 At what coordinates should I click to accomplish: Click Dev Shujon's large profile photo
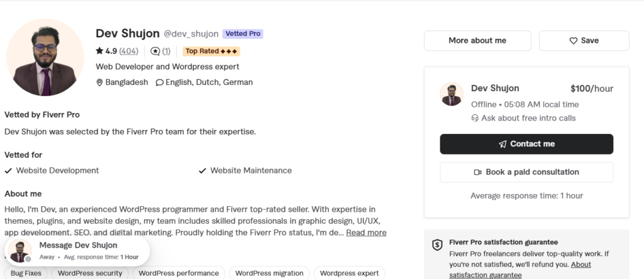click(45, 57)
